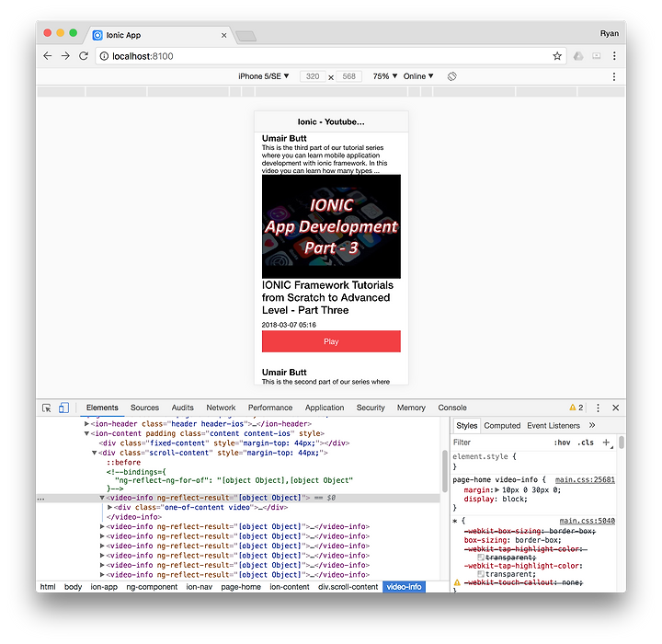Open the Performance tab
Viewport: 662px width, 644px height.
[x=270, y=408]
